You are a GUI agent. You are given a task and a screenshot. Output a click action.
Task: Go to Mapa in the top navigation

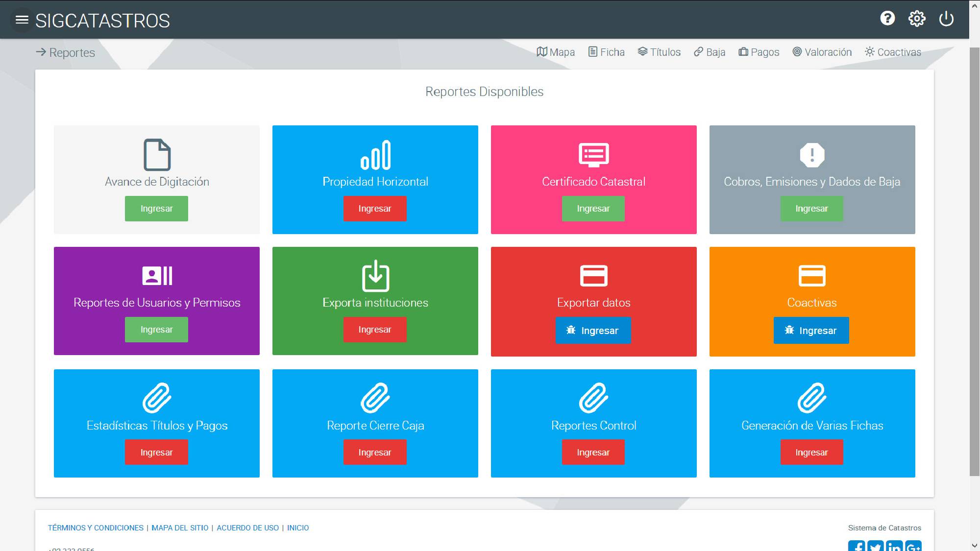point(556,52)
